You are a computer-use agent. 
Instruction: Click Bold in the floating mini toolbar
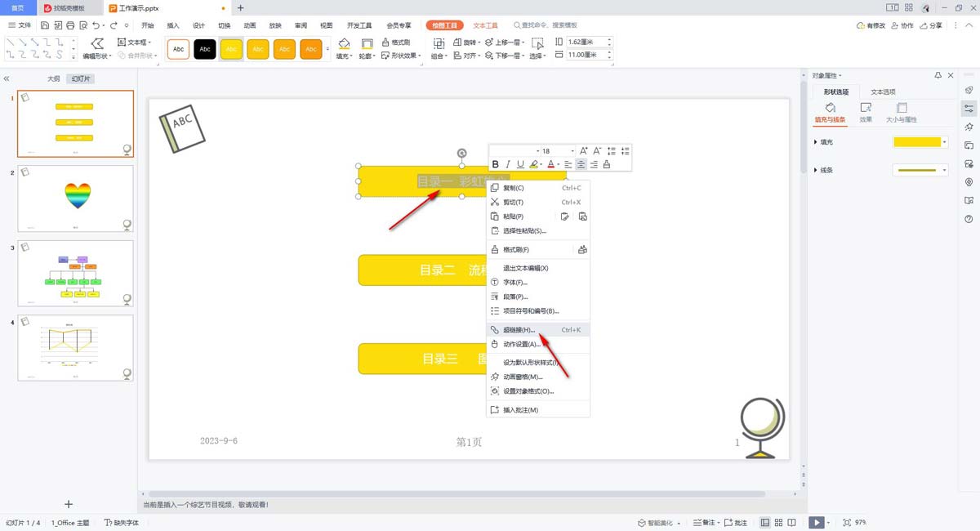495,164
